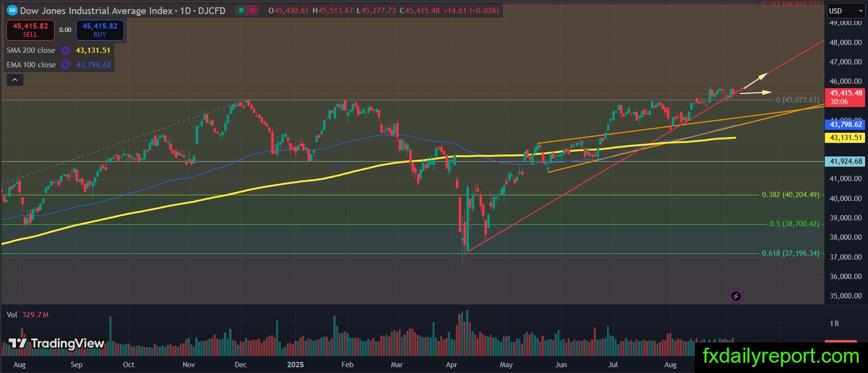This screenshot has width=868, height=373.
Task: Select the SMA 200 close legend label
Action: click(x=31, y=50)
